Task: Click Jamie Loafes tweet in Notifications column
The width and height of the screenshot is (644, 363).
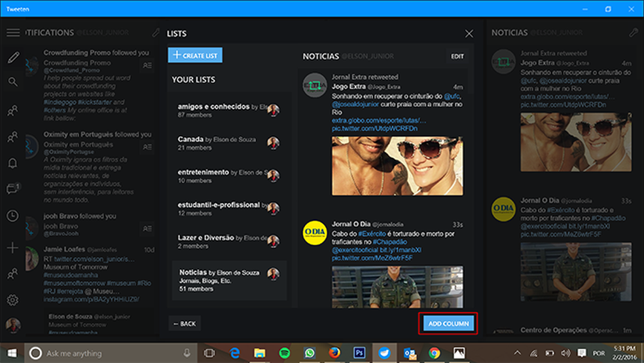Action: [x=90, y=274]
